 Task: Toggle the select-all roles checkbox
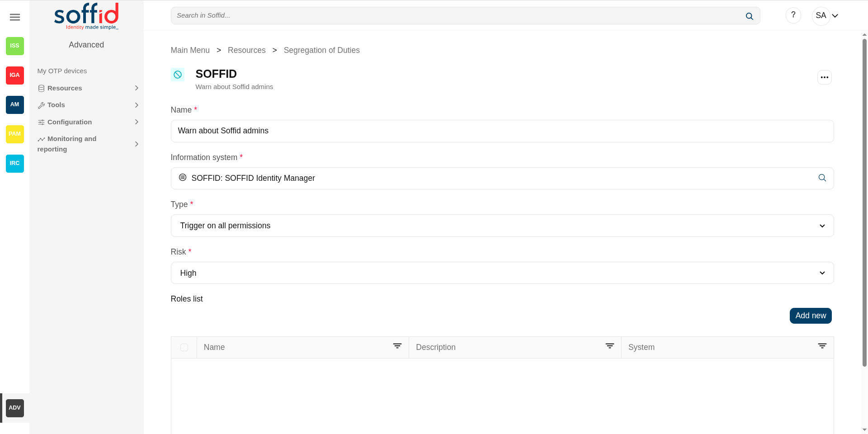coord(184,347)
